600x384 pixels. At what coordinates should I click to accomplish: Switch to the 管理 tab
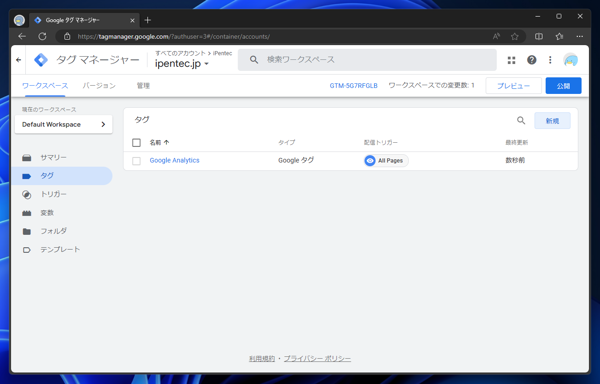(143, 86)
